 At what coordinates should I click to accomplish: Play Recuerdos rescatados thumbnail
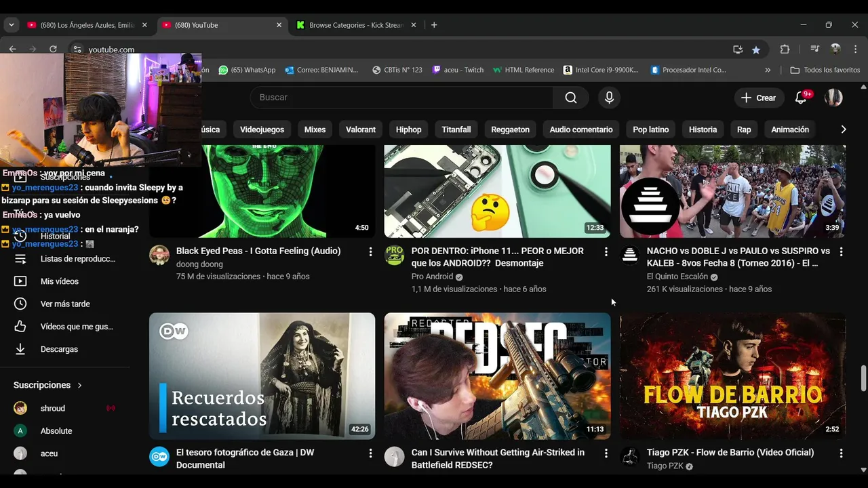(x=262, y=375)
